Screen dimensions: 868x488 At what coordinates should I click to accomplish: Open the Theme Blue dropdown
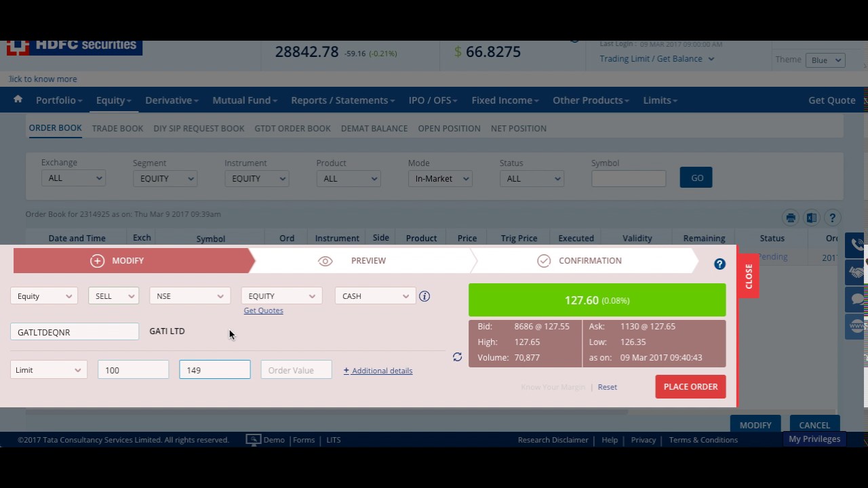[825, 60]
